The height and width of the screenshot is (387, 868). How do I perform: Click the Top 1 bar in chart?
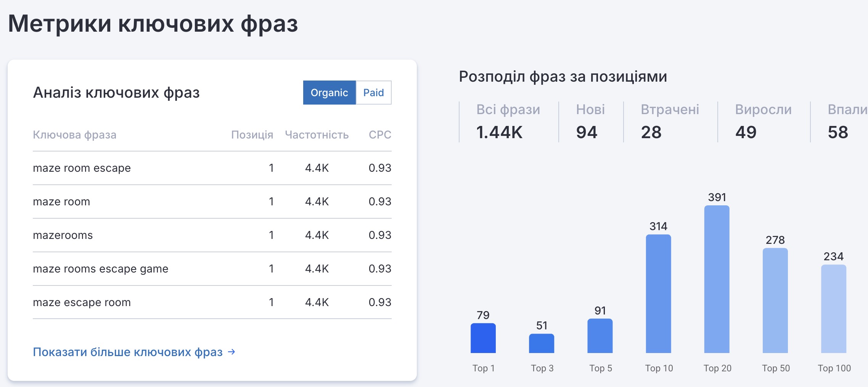point(483,338)
